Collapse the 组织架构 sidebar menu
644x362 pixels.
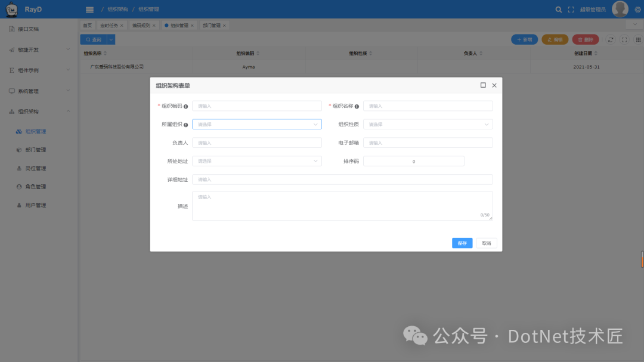tap(39, 112)
